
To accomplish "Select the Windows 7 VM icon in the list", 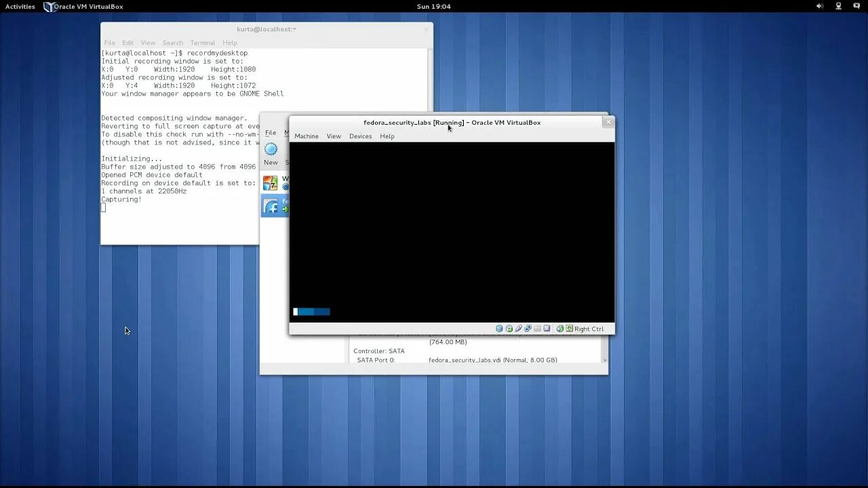I will (x=271, y=183).
